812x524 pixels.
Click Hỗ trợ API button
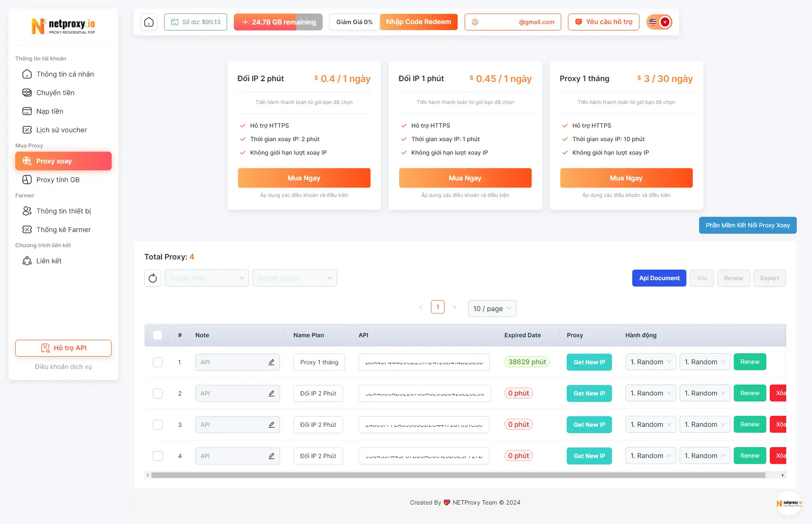click(63, 348)
